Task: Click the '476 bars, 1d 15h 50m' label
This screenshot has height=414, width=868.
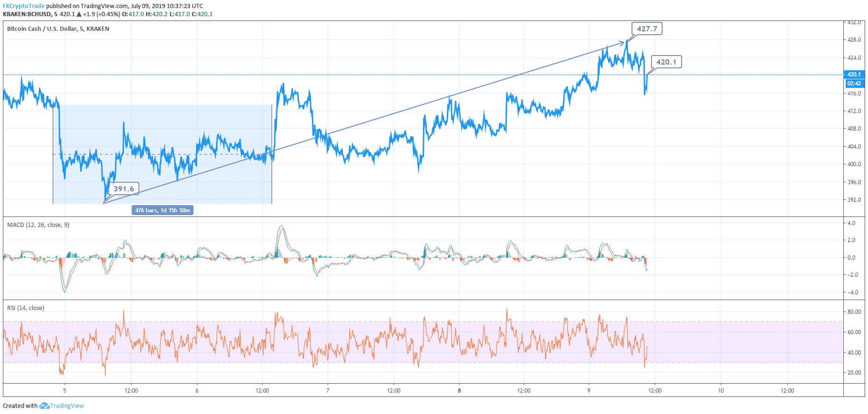Action: (x=162, y=210)
